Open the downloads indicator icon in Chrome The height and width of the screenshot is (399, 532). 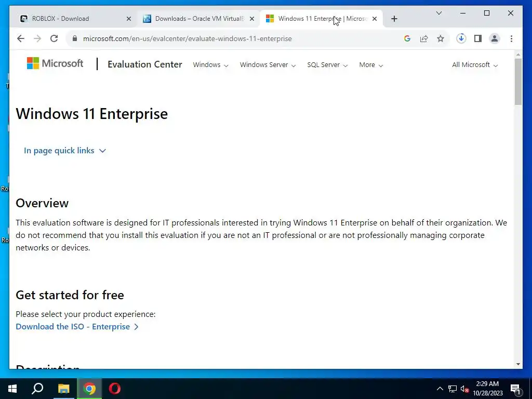(x=461, y=38)
